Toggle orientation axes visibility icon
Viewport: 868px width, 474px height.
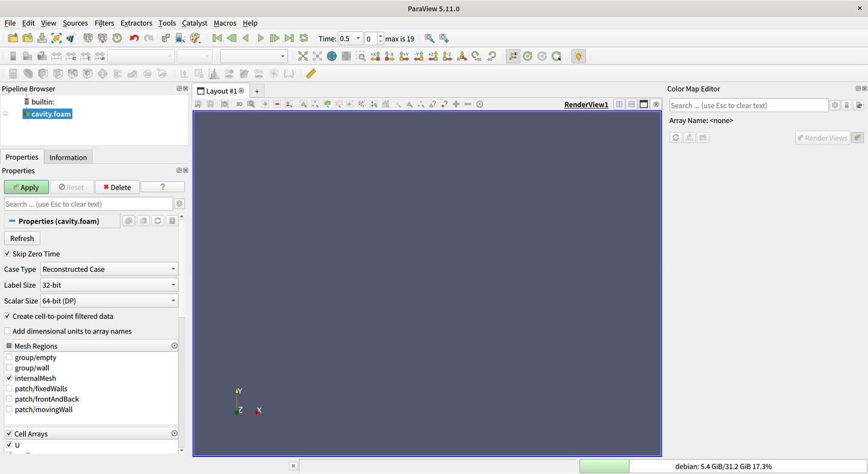tap(513, 56)
